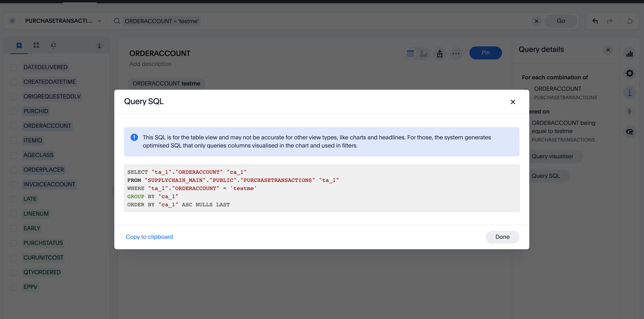Viewport: 644px width, 319px height.
Task: Select the A-Z sorted columns tab
Action: point(53,46)
